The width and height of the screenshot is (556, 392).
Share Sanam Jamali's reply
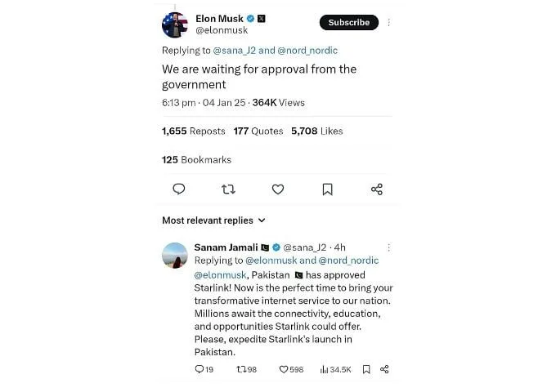[x=384, y=369]
